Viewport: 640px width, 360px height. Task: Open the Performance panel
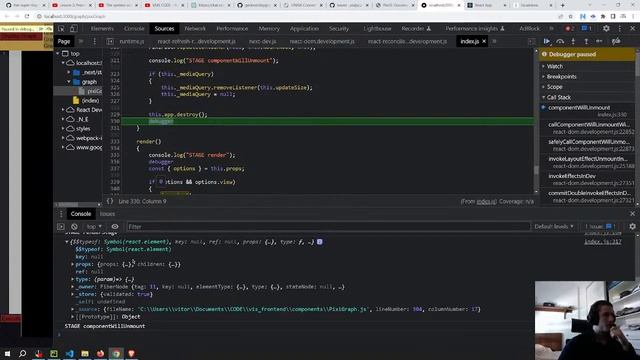232,29
